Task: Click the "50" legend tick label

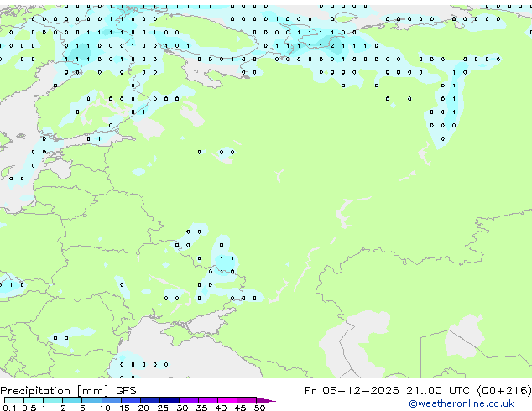Action: coord(259,408)
